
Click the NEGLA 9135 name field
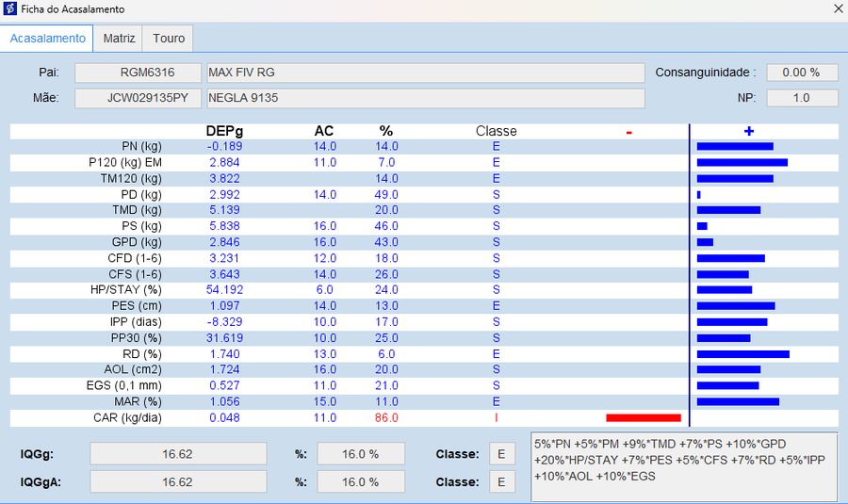[x=426, y=98]
